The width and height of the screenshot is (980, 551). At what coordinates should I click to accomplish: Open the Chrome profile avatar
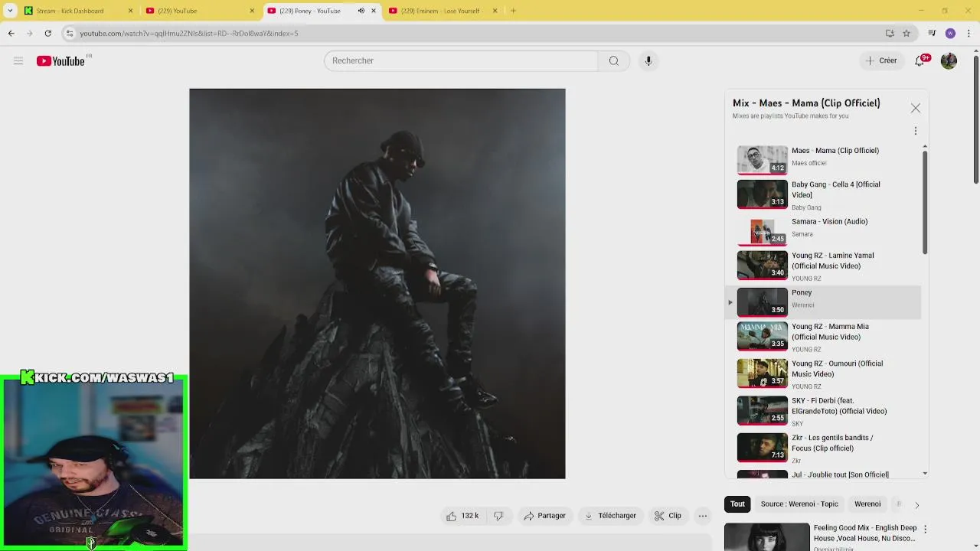tap(950, 33)
